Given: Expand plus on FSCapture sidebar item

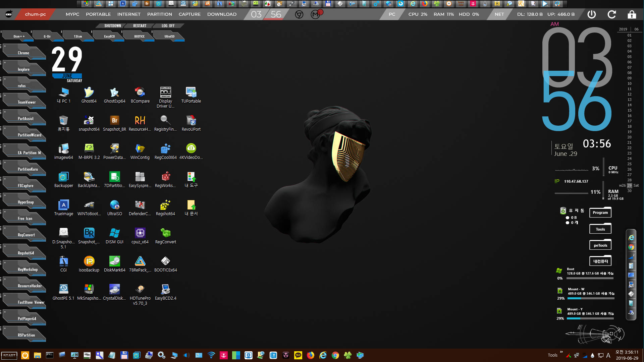Looking at the screenshot, I should click(x=5, y=179).
